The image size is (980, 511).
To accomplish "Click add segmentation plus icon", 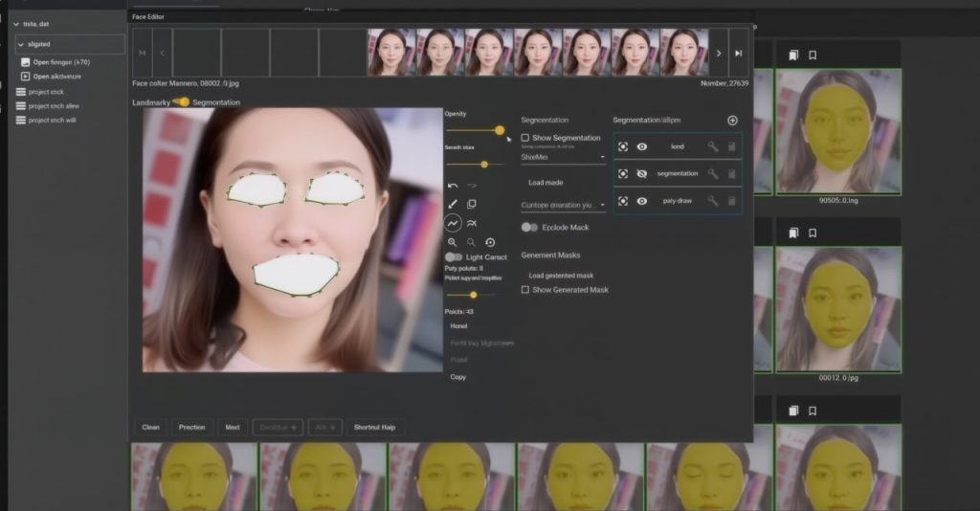I will point(732,121).
